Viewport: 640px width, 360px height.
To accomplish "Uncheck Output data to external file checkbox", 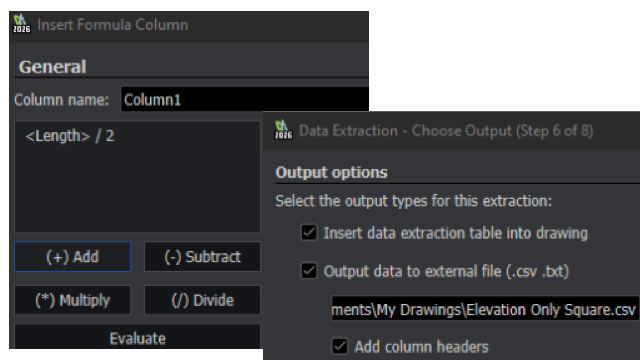I will [309, 271].
